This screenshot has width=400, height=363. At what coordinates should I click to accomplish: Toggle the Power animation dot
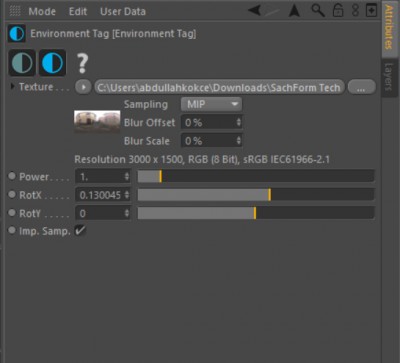point(12,176)
